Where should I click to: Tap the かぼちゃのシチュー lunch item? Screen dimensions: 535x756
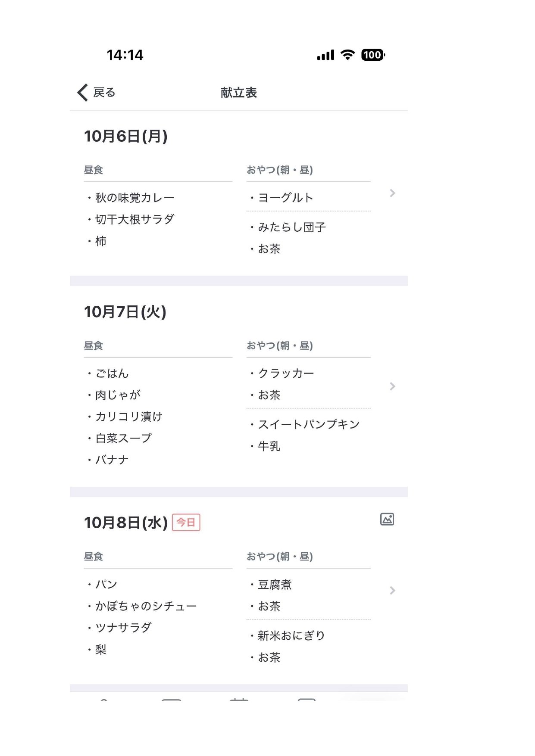click(x=146, y=606)
